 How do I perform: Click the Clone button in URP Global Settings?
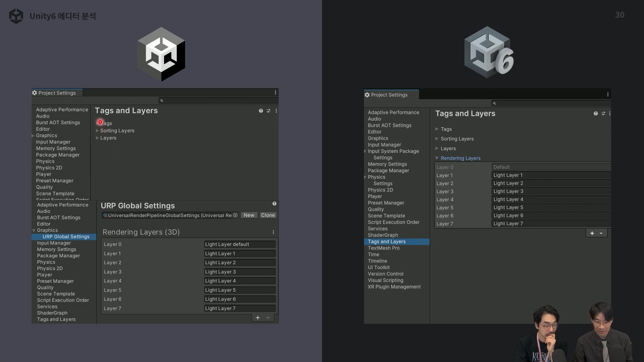pos(268,215)
